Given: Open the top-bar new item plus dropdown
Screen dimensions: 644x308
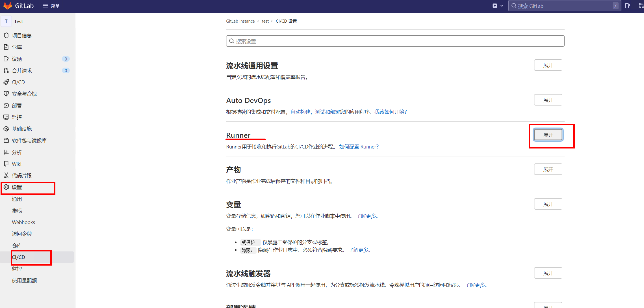Looking at the screenshot, I should (498, 6).
